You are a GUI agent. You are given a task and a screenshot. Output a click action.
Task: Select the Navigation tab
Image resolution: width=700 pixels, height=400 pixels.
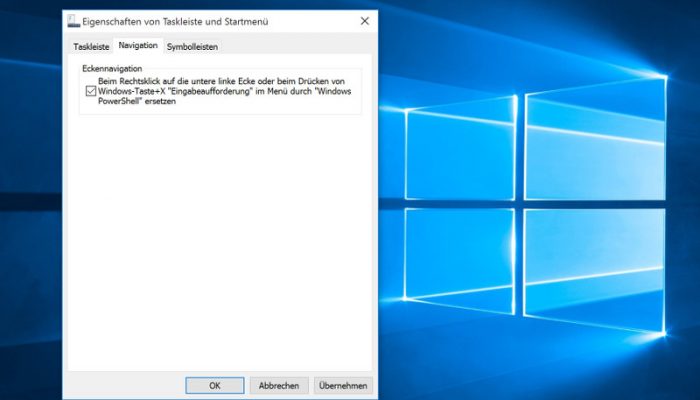pos(138,46)
